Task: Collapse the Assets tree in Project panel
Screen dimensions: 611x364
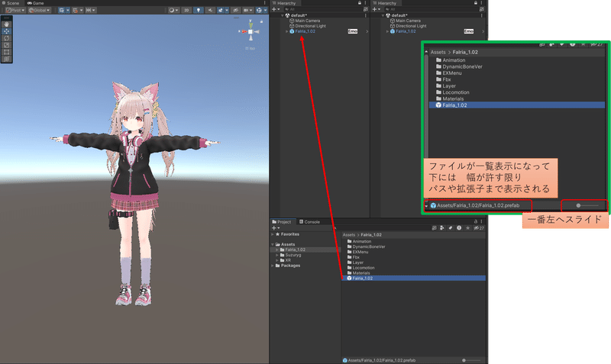Action: click(x=273, y=244)
